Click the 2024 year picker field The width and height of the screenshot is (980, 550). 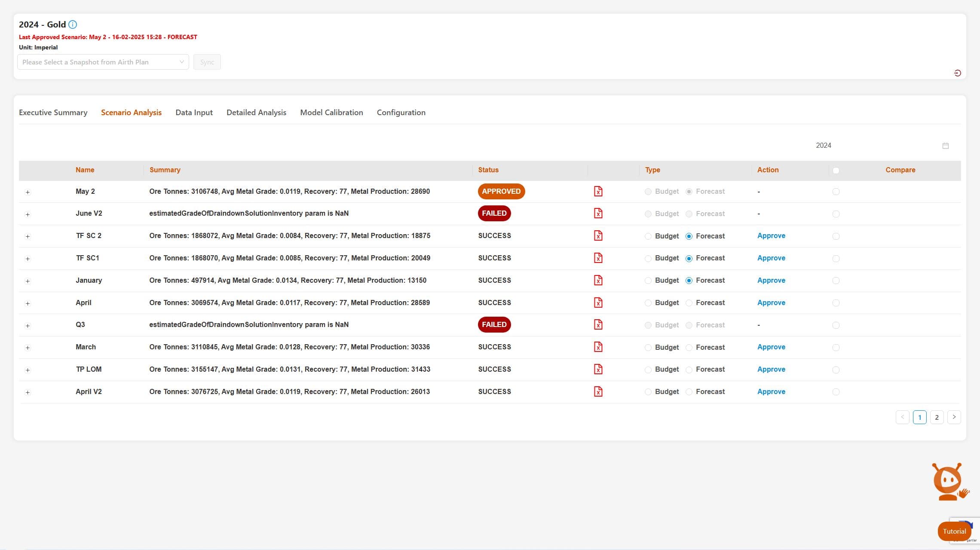coord(882,146)
